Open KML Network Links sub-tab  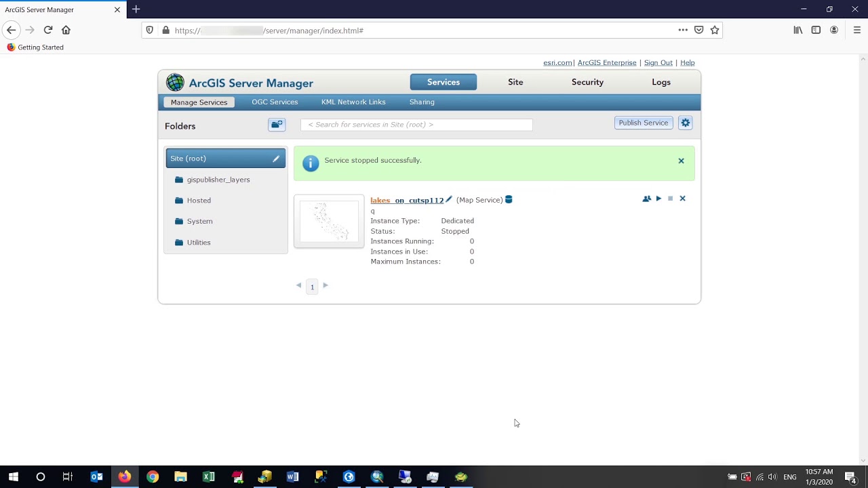click(x=353, y=102)
